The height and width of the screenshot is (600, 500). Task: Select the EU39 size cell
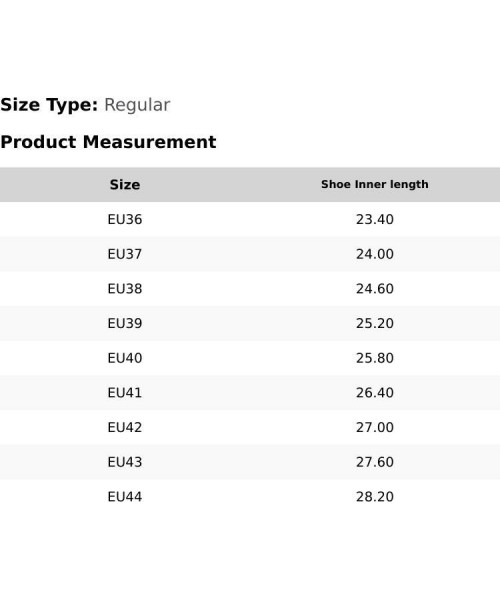click(125, 323)
